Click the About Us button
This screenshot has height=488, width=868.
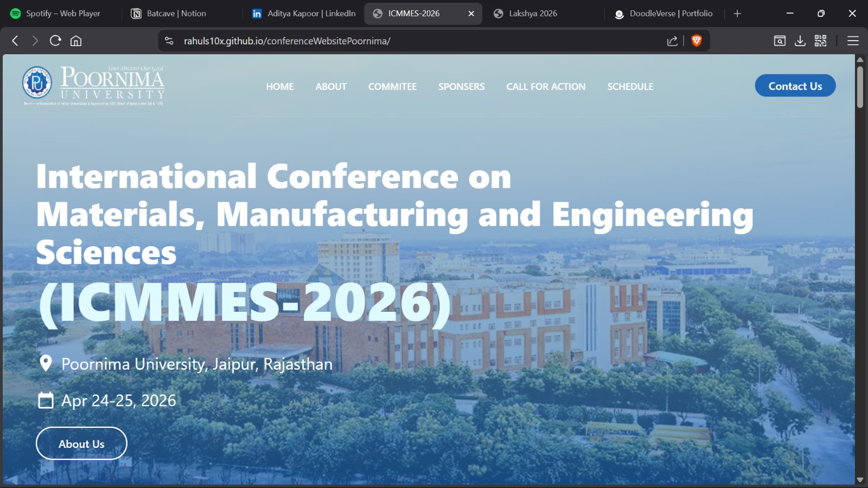coord(81,443)
